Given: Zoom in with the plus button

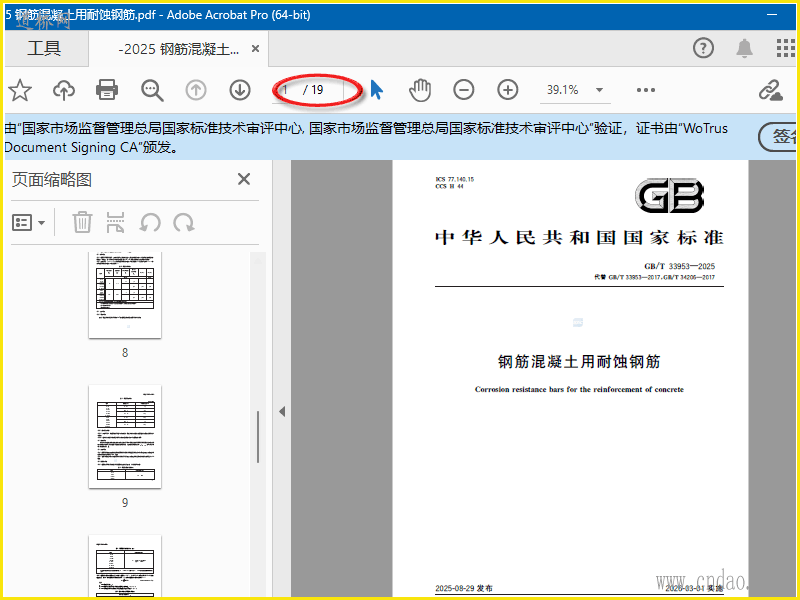Looking at the screenshot, I should 508,90.
